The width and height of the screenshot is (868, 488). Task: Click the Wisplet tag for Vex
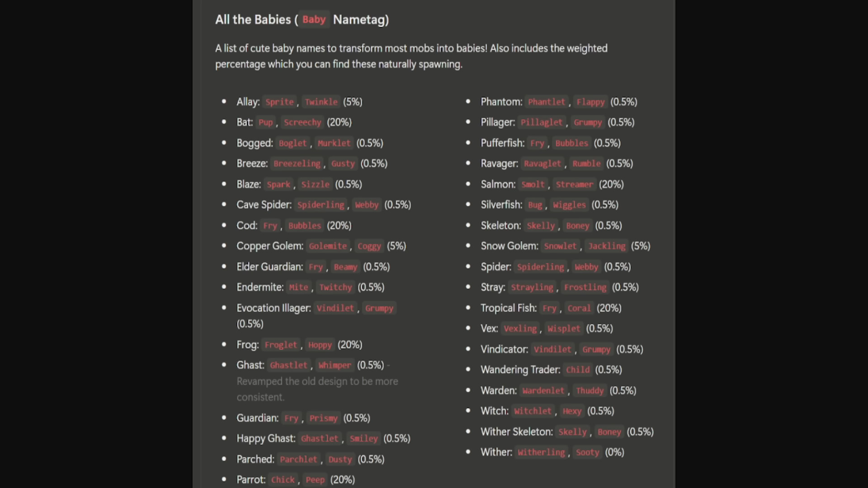[x=564, y=329]
